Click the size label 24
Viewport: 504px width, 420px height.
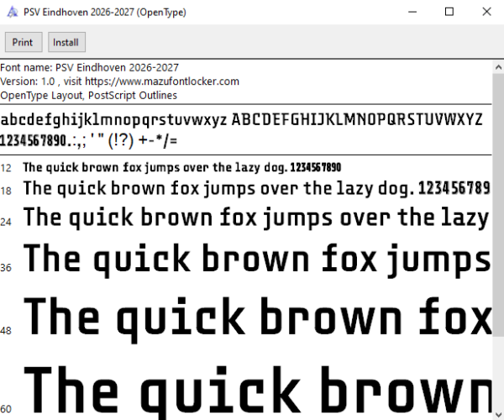click(x=6, y=222)
